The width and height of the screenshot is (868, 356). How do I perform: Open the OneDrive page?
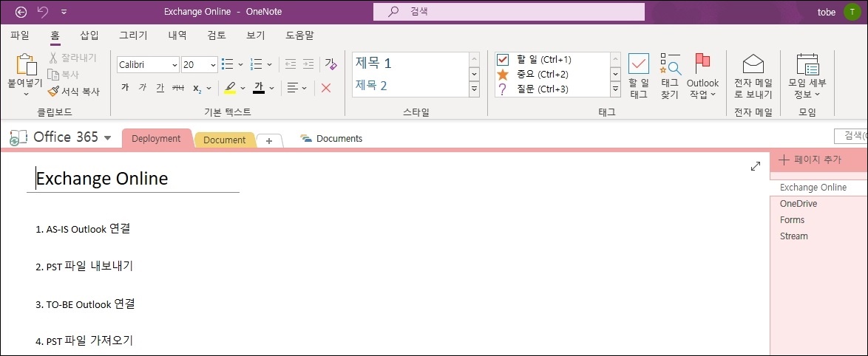click(799, 203)
